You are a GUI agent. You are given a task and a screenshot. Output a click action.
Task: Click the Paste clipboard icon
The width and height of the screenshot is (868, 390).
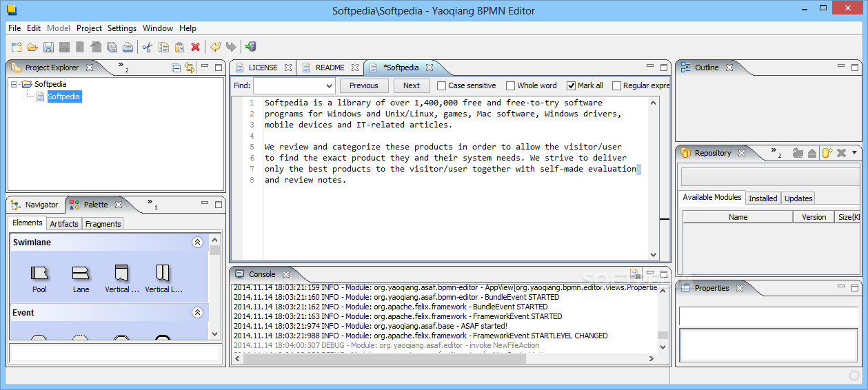pos(179,47)
